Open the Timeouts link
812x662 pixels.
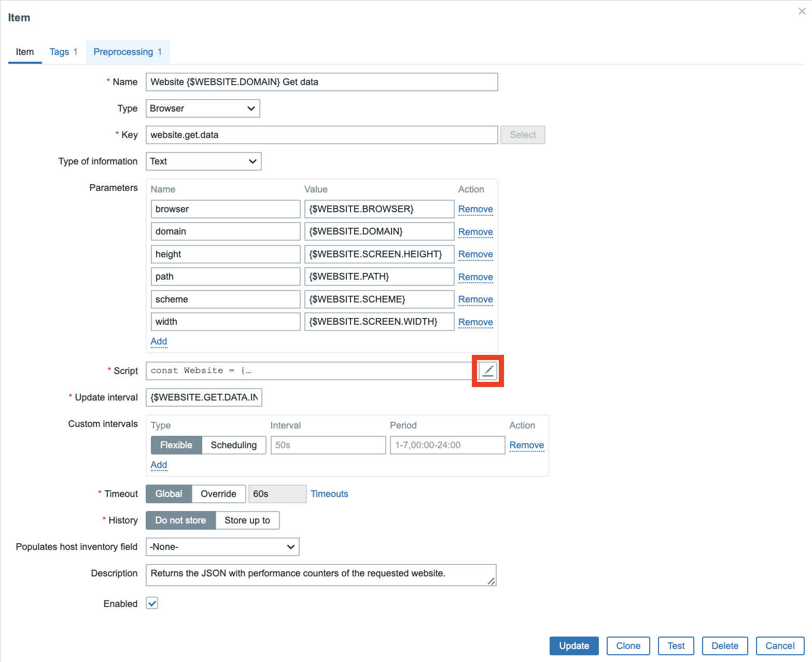[329, 494]
